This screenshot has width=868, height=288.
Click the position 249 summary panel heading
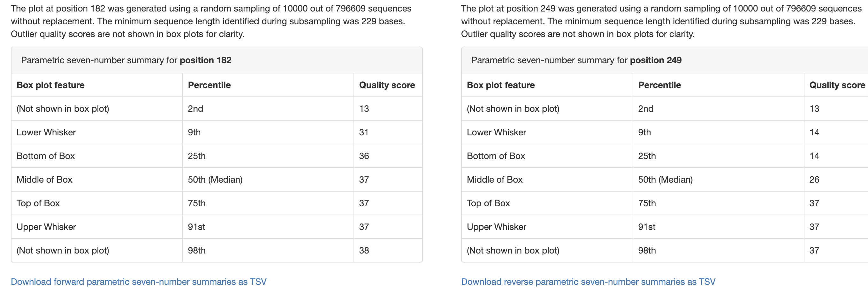point(576,60)
